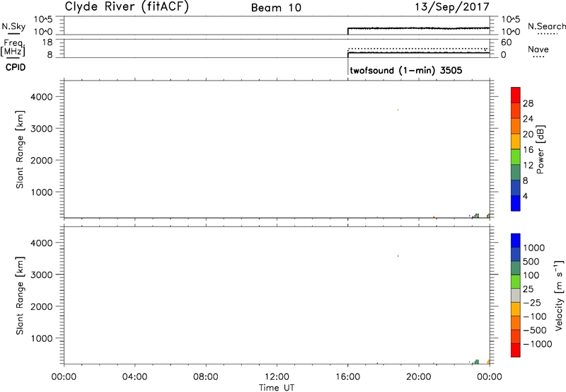Click the 'Time UT' axis title
This screenshot has width=566, height=392.
pyautogui.click(x=277, y=388)
